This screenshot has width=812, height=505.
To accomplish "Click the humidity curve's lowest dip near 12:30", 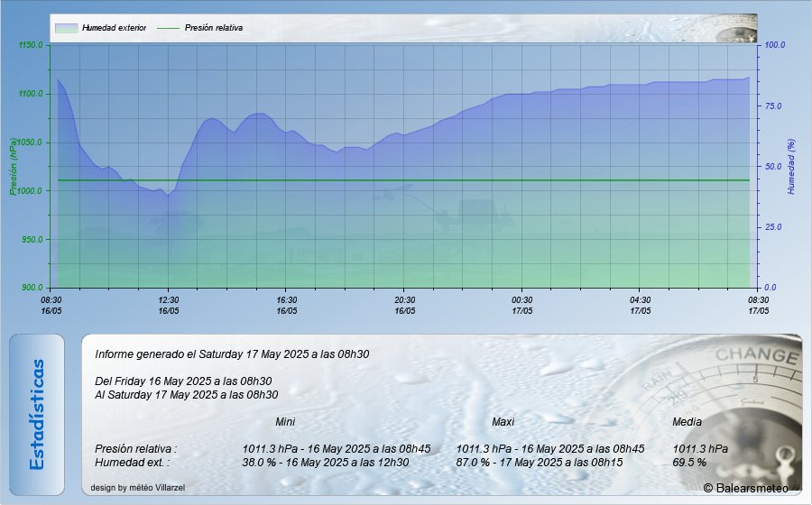I will 167,195.
